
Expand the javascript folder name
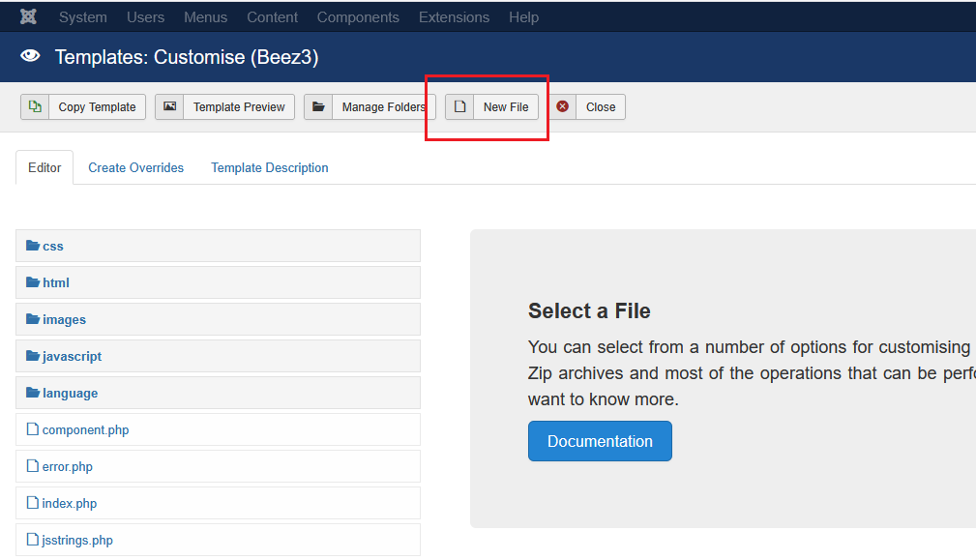tap(72, 357)
